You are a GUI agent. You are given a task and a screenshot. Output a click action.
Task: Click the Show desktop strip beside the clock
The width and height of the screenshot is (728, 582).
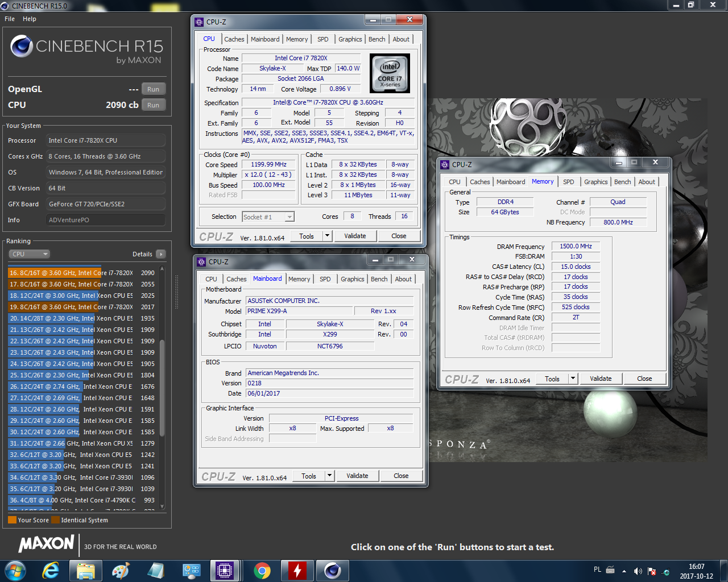pyautogui.click(x=723, y=571)
